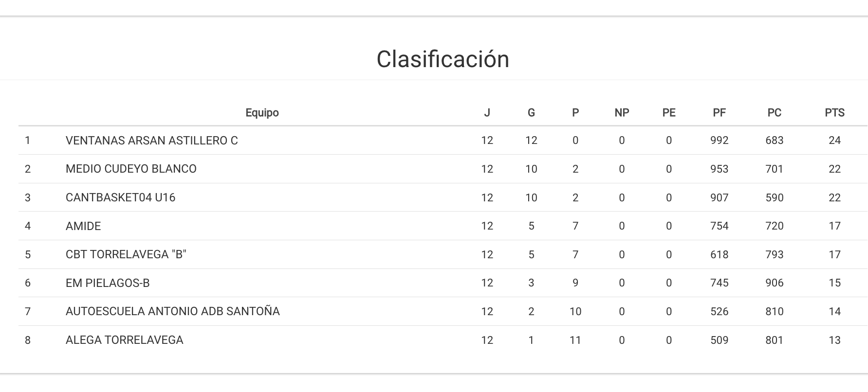Open team MEDIO CUDEYO BLANCO

click(x=131, y=169)
